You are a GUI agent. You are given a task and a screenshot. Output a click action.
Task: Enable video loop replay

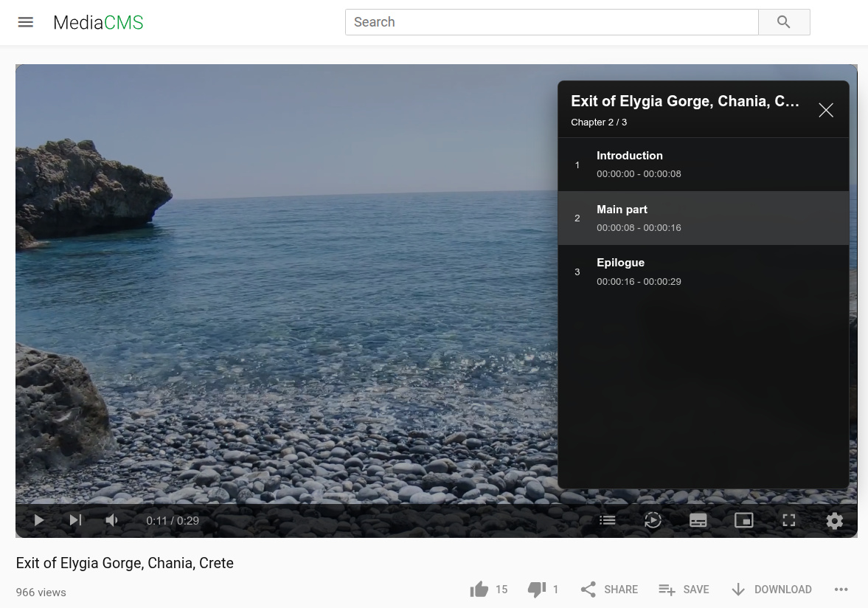pyautogui.click(x=653, y=520)
